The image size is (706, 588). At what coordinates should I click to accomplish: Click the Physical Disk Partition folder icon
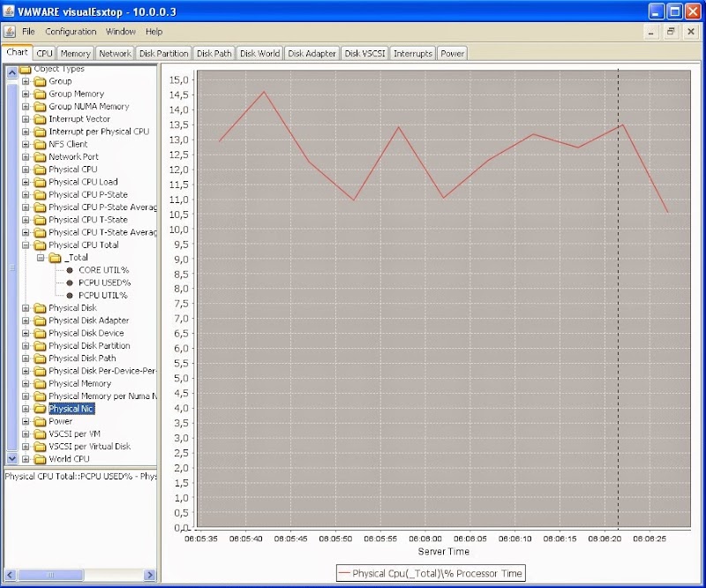pyautogui.click(x=40, y=346)
